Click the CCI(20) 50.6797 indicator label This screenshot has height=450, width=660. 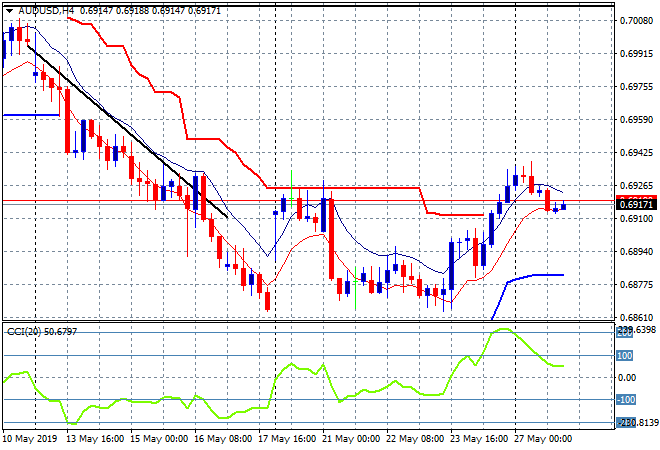42,332
